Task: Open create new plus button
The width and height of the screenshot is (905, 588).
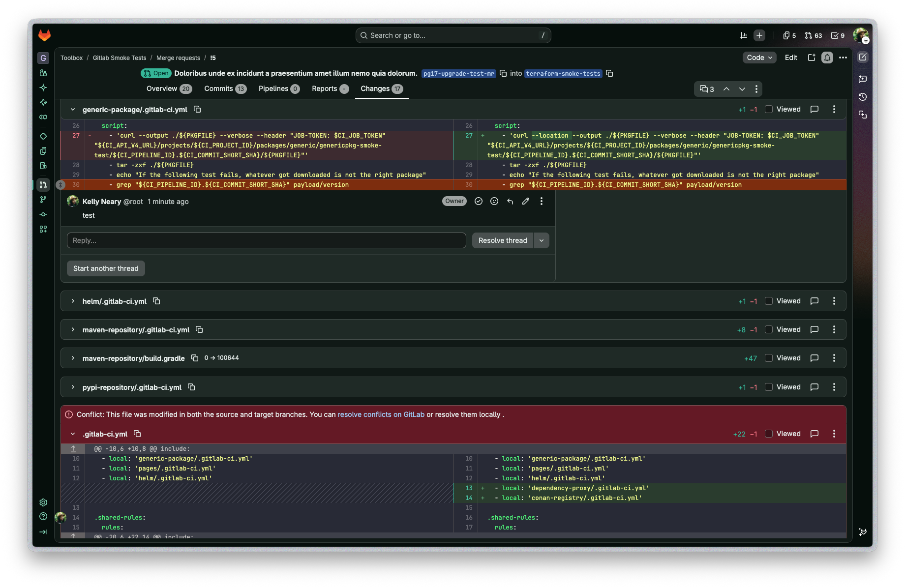Action: coord(759,35)
